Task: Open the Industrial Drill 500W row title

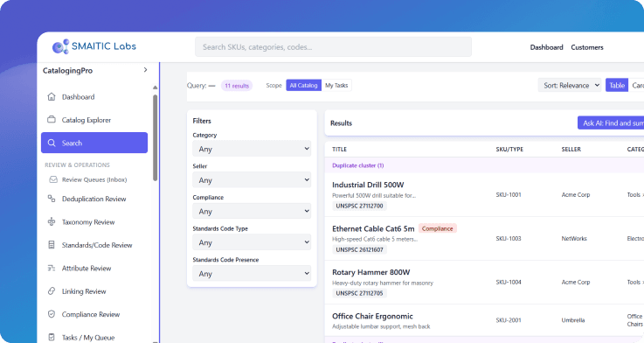Action: pos(368,185)
